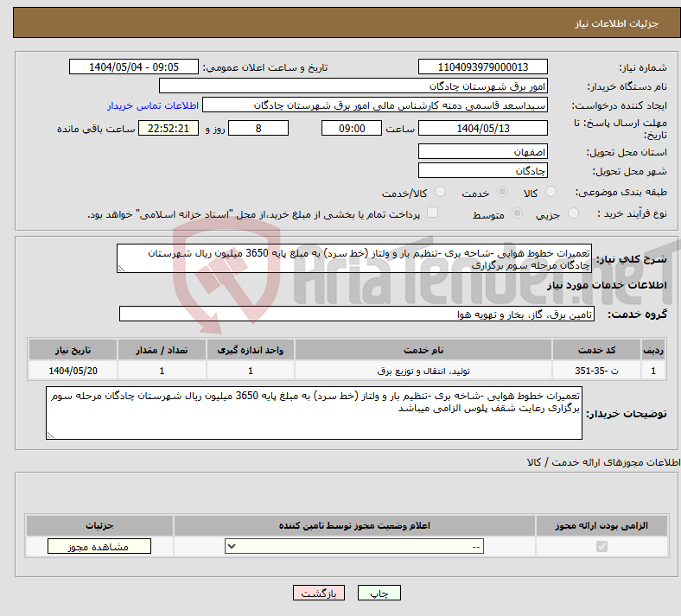Click the کد خدمت column header
This screenshot has width=681, height=616.
click(597, 350)
